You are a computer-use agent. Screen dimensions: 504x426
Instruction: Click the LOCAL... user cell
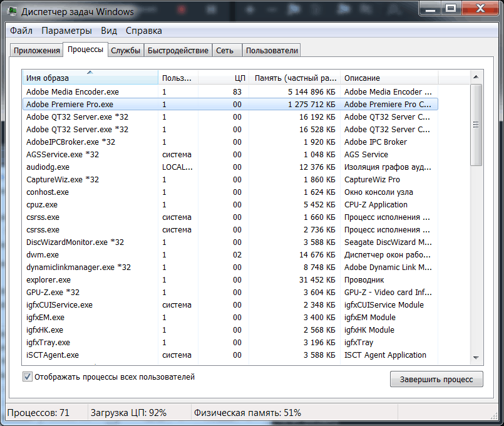(x=177, y=167)
